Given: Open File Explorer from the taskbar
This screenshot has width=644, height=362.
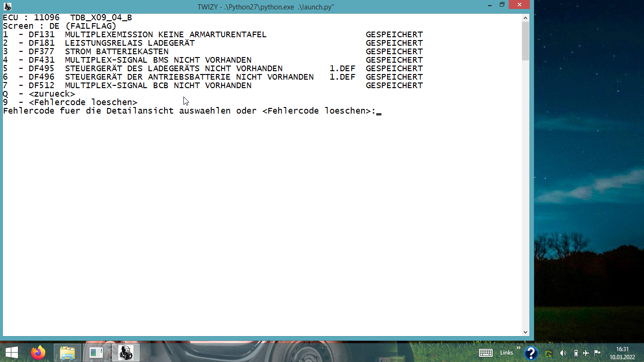Looking at the screenshot, I should coord(67,353).
